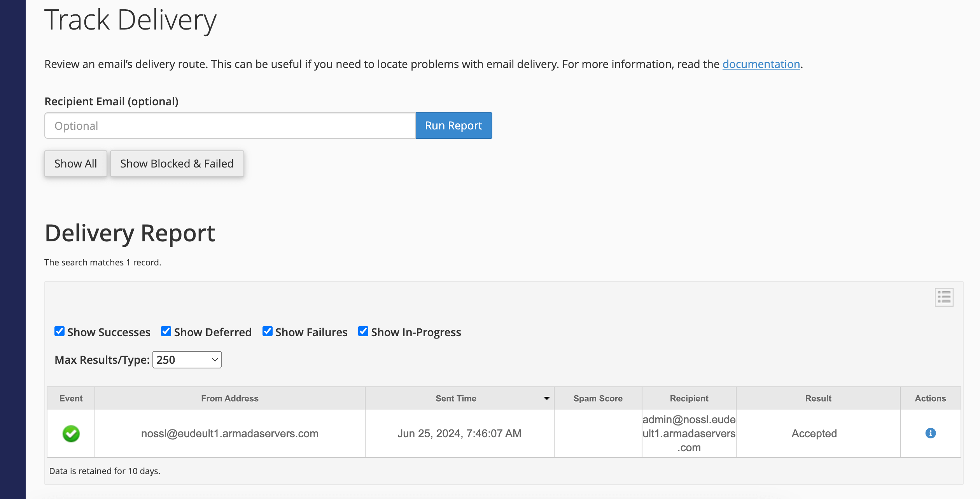Open the Max Results/Type dropdown
The width and height of the screenshot is (980, 499).
(x=187, y=359)
